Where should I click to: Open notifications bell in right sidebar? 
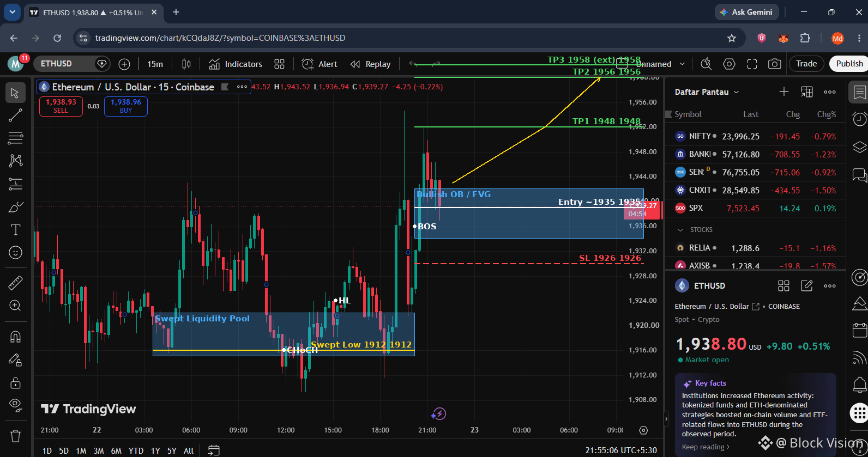click(859, 386)
